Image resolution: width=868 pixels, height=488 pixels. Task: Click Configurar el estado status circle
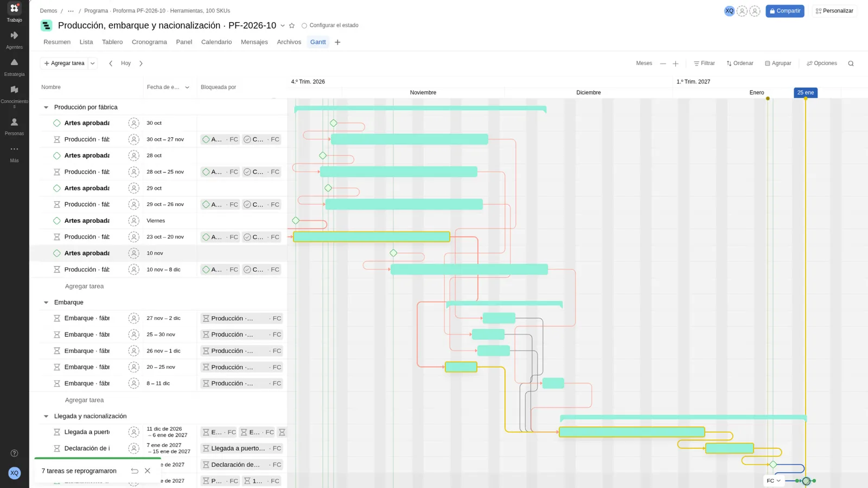point(304,25)
